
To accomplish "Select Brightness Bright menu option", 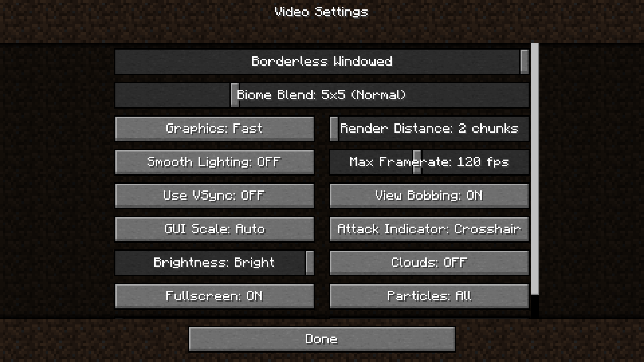I will coord(215,262).
